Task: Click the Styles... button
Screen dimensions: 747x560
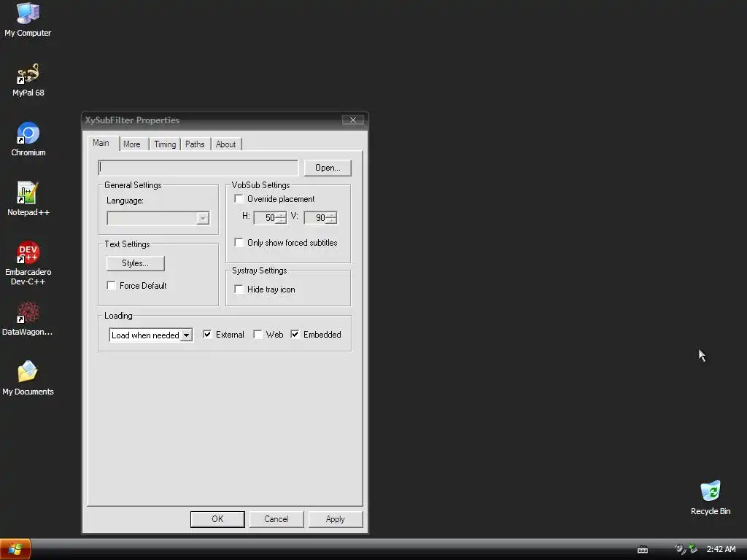Action: pos(135,262)
